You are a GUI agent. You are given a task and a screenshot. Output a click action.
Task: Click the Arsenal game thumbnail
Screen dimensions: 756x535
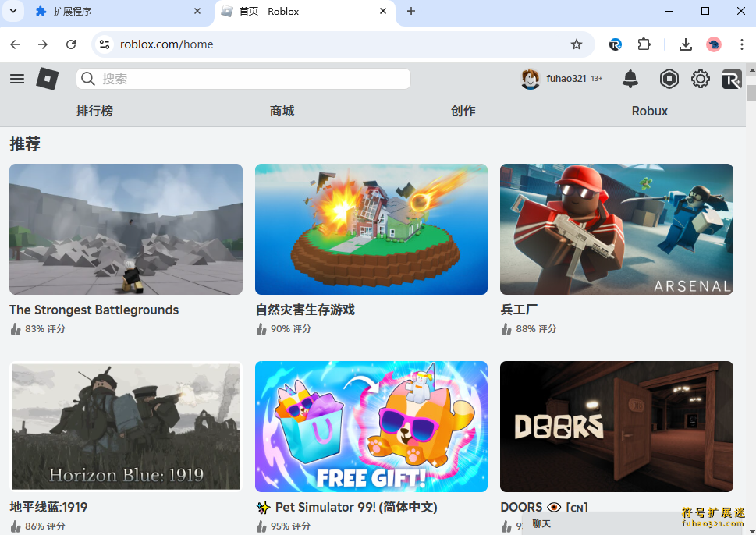(616, 229)
